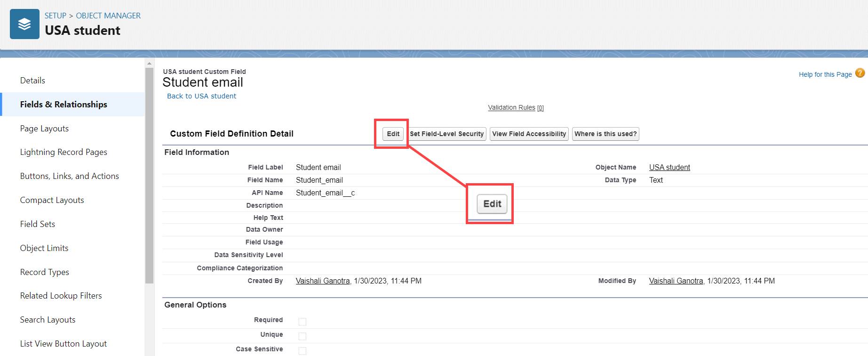Image resolution: width=868 pixels, height=356 pixels.
Task: Tick the Case Sensitive checkbox
Action: pos(303,350)
